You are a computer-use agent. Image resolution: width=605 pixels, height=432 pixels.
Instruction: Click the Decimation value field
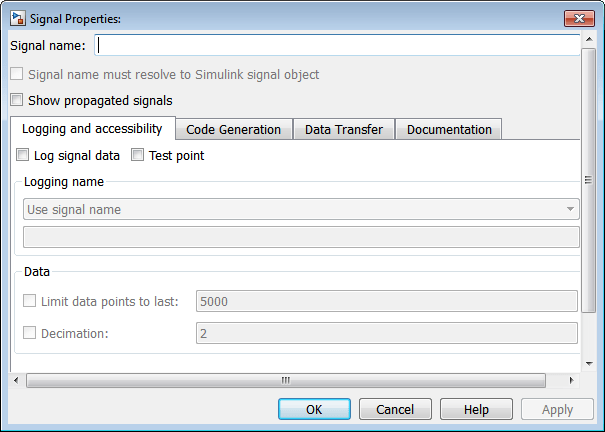(x=386, y=333)
